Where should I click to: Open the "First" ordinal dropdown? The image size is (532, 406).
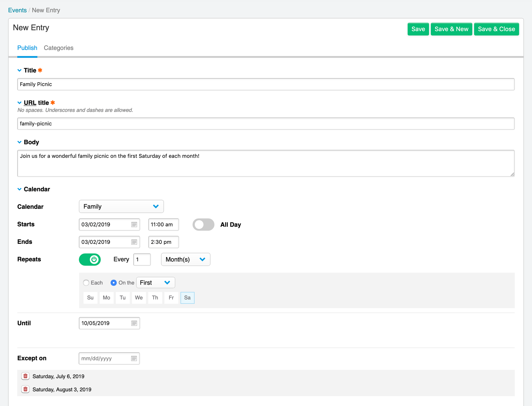[155, 283]
